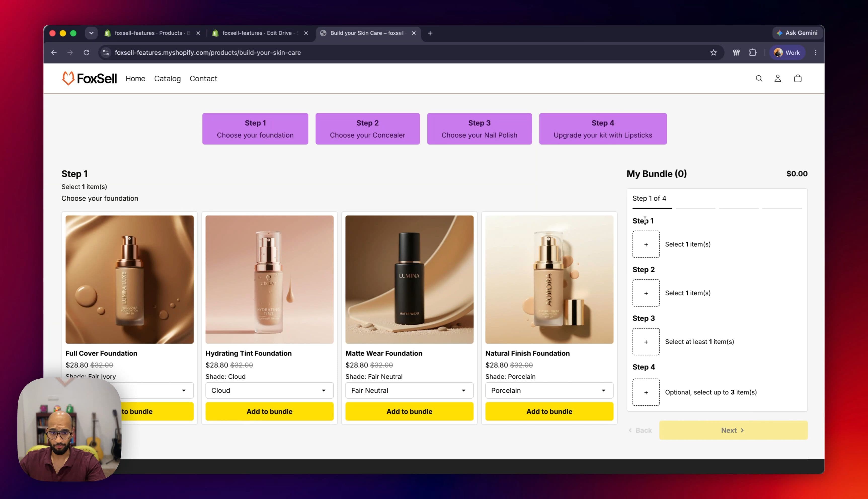Click the Step 2 plus placeholder slot
This screenshot has width=868, height=499.
pyautogui.click(x=646, y=293)
